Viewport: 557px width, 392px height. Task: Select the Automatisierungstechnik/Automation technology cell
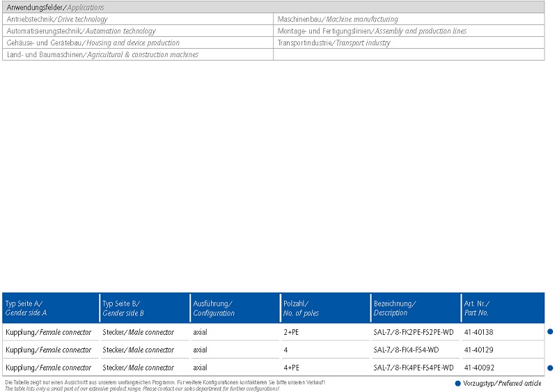click(81, 31)
